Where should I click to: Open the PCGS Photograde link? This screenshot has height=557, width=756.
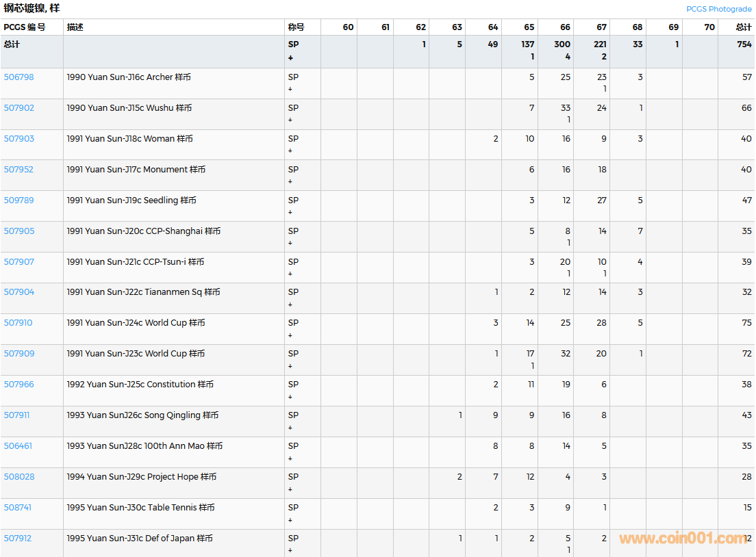point(718,9)
